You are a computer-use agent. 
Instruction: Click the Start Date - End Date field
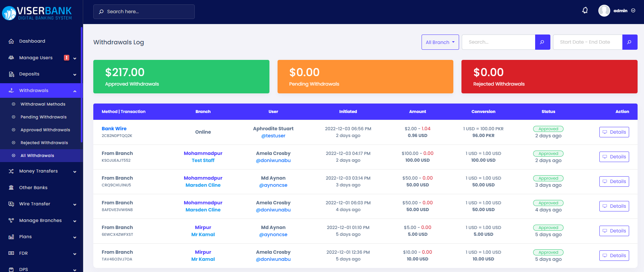pyautogui.click(x=587, y=42)
